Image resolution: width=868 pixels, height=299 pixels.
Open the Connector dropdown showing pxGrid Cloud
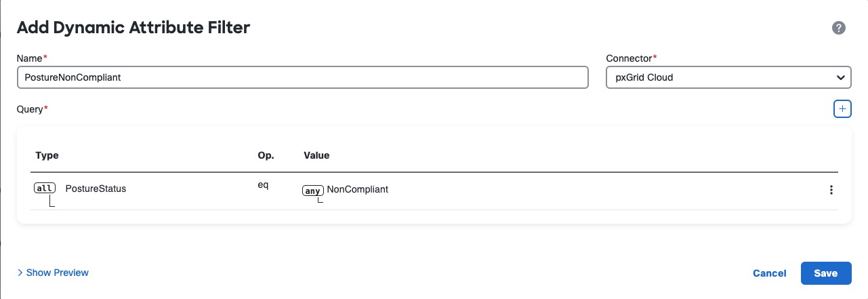pos(728,77)
